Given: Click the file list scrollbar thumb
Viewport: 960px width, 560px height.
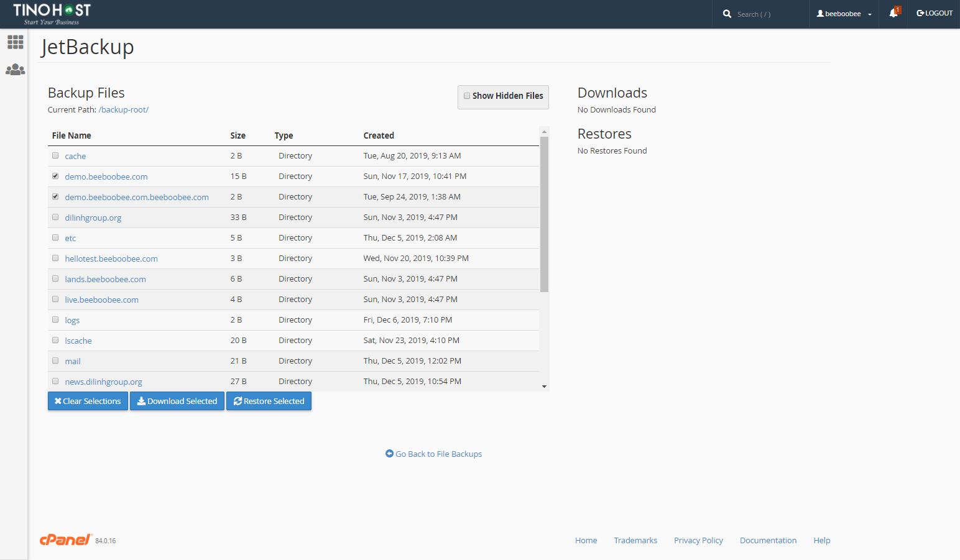Looking at the screenshot, I should point(544,214).
